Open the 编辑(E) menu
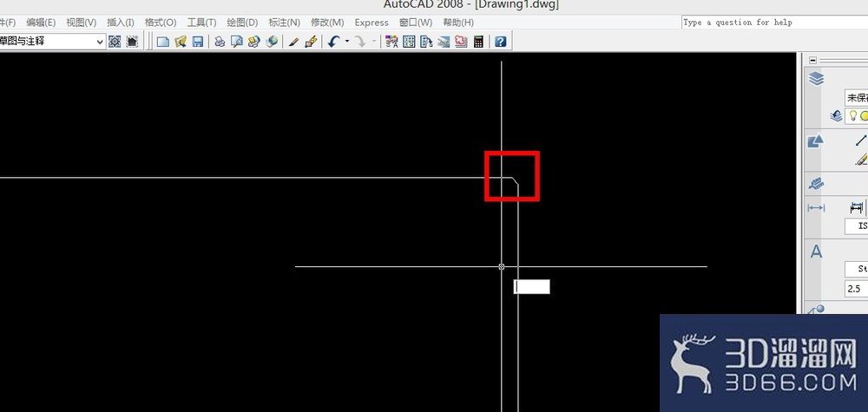868x412 pixels. pos(41,23)
